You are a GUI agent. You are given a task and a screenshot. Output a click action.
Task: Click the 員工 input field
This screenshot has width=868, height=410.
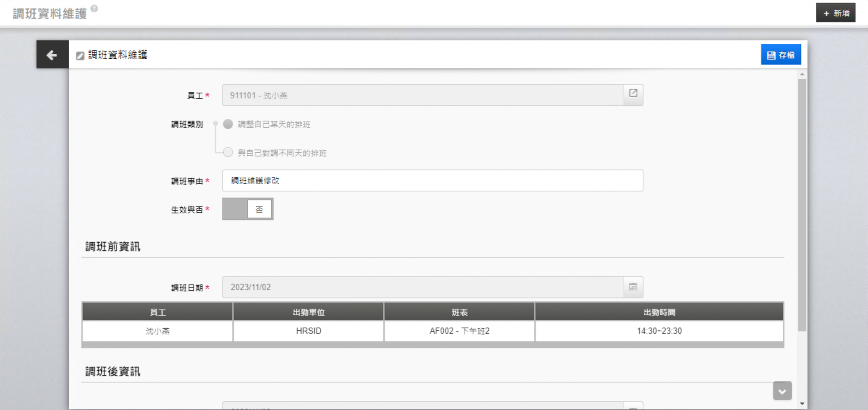click(x=423, y=95)
